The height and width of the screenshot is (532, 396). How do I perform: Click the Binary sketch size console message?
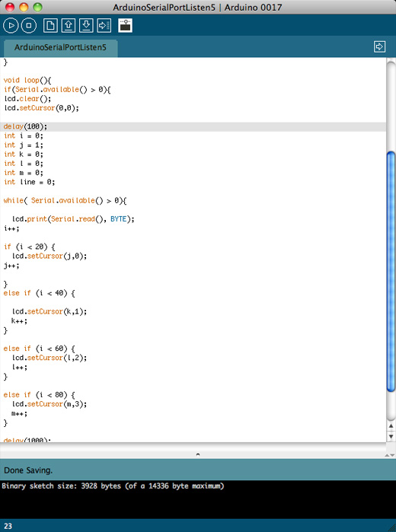(x=113, y=486)
